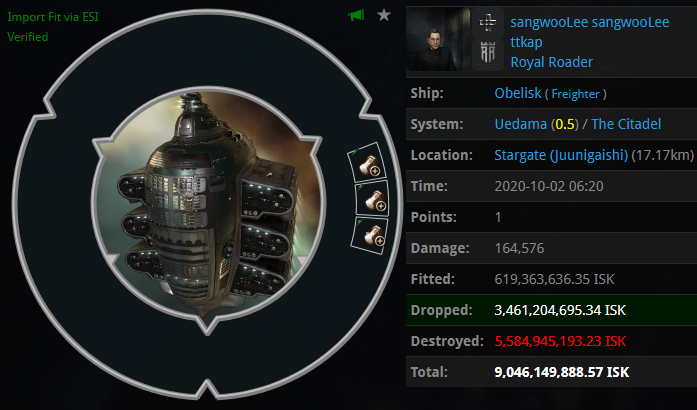Select the first rig slot module icon
697x410 pixels.
[x=368, y=163]
